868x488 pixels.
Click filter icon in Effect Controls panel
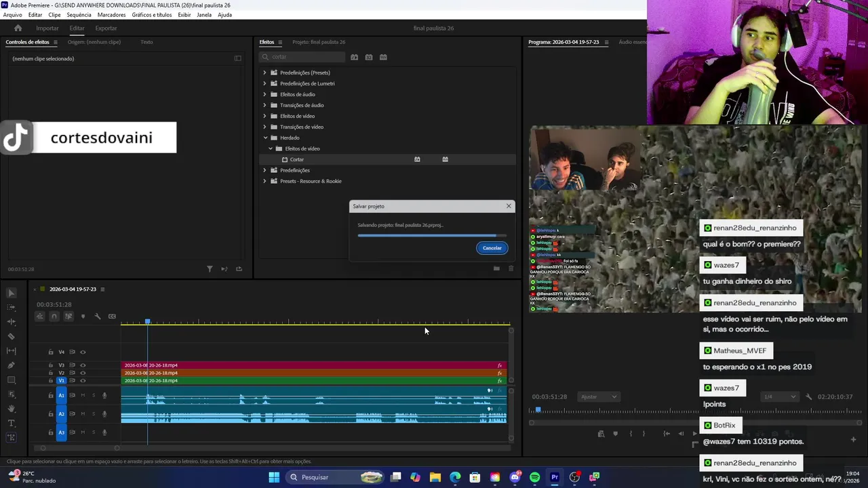(210, 269)
